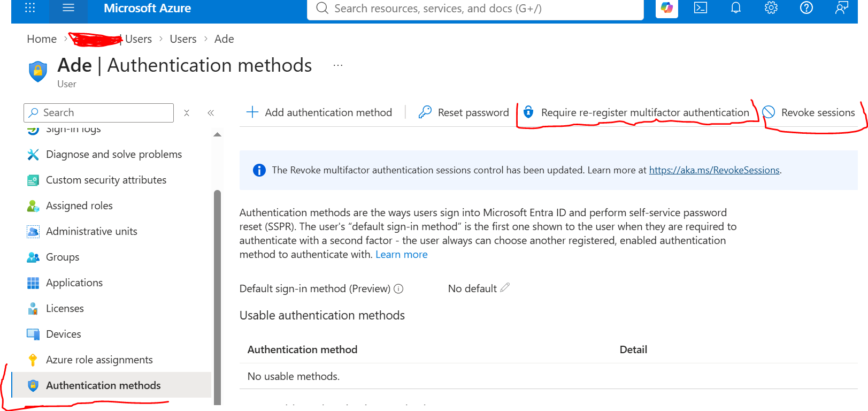Click the Assigned roles person icon
This screenshot has height=411, width=868.
coord(33,206)
